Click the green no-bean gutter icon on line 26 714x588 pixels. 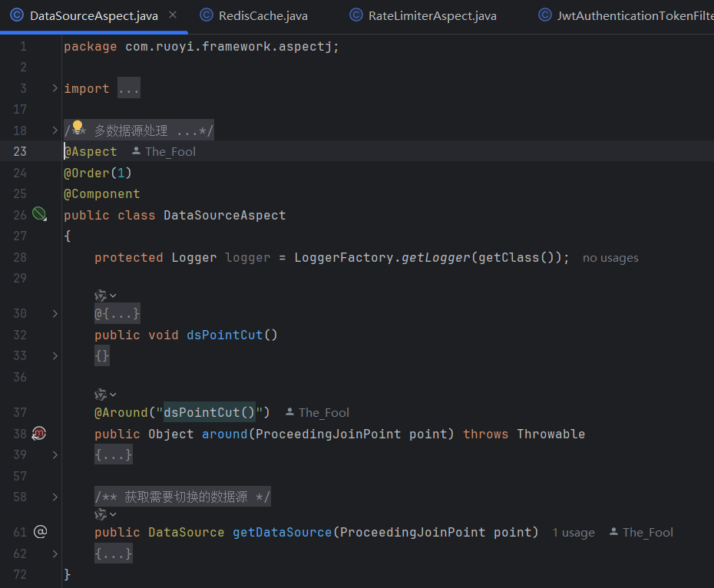tap(39, 213)
